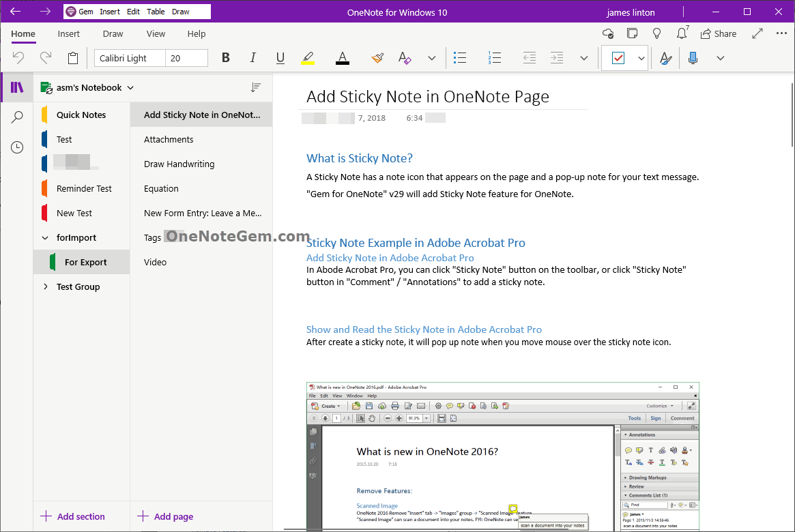The height and width of the screenshot is (532, 795).
Task: Click the Increase Indent icon
Action: [557, 58]
